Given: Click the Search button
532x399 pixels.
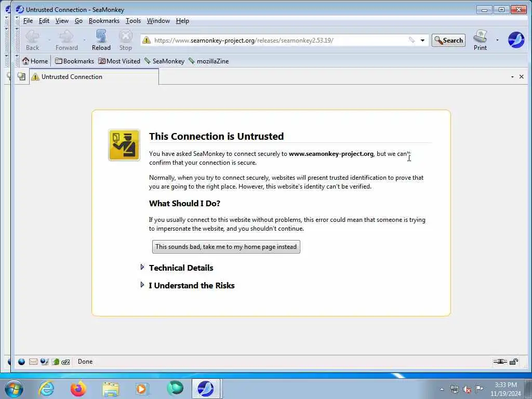Looking at the screenshot, I should pyautogui.click(x=448, y=41).
